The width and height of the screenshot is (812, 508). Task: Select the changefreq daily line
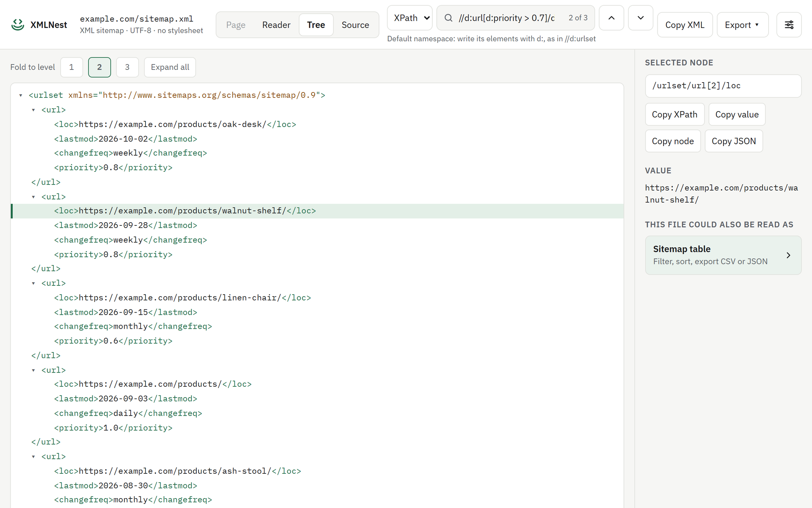317,413
